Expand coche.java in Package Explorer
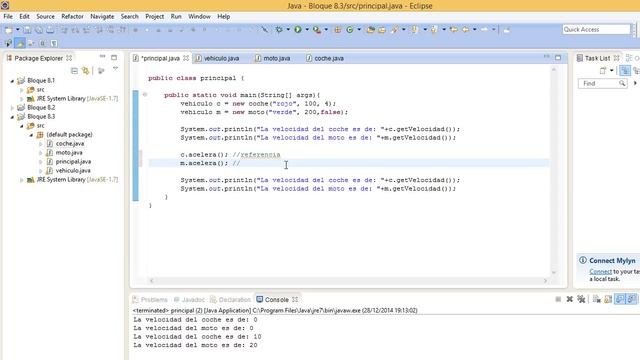The width and height of the screenshot is (640, 360). pos(40,144)
